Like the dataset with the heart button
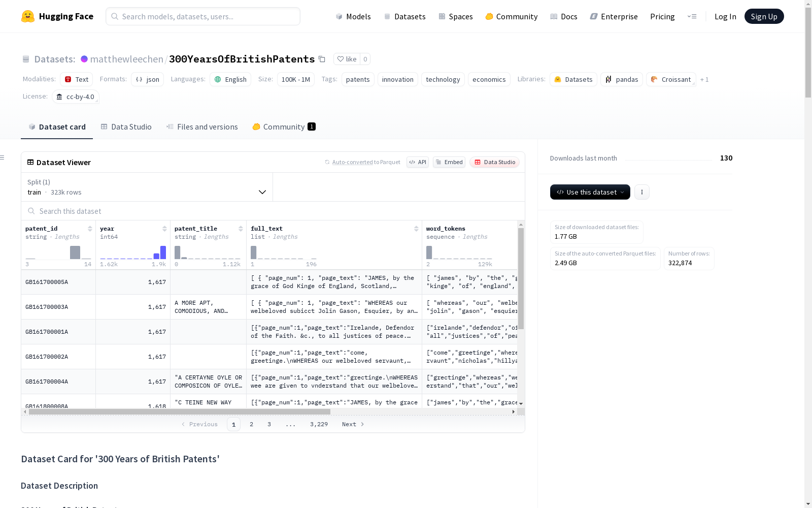The image size is (812, 508). (x=347, y=59)
